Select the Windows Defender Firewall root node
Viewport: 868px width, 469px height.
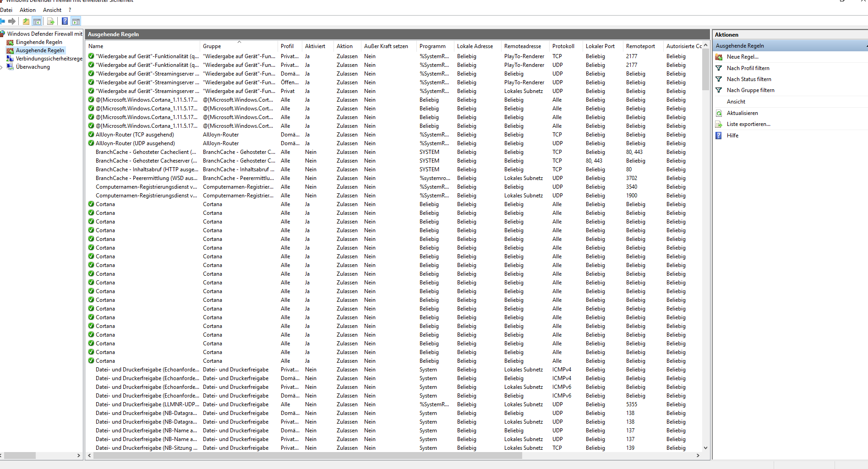click(44, 34)
